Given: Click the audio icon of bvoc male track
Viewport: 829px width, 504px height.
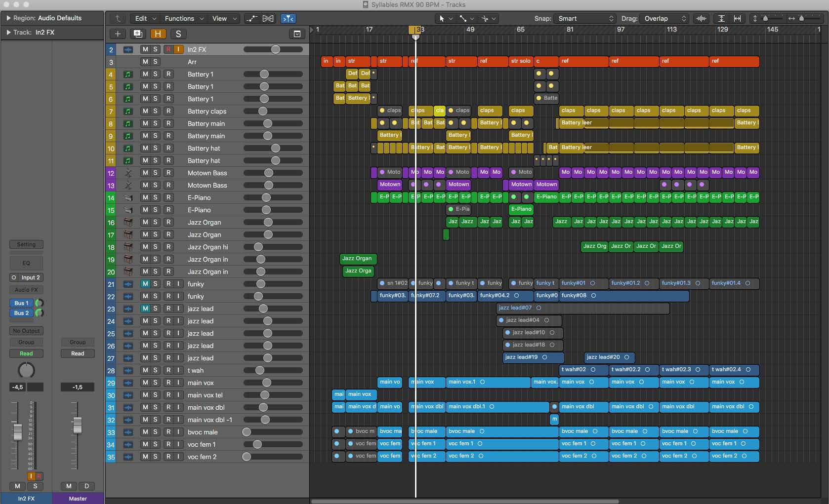Looking at the screenshot, I should click(128, 432).
